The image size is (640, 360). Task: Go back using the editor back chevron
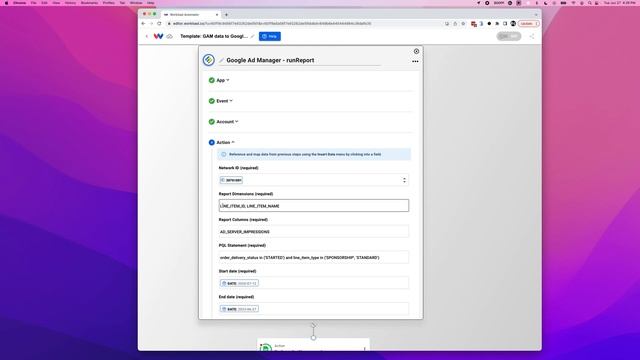(147, 36)
